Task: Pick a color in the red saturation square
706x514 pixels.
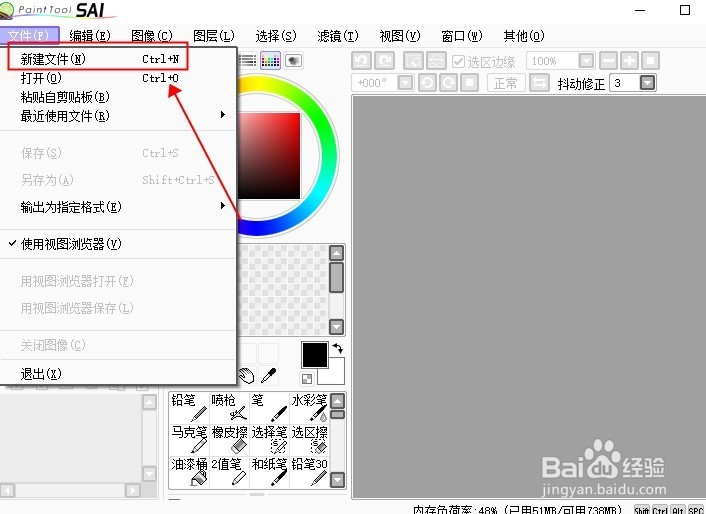Action: 269,156
